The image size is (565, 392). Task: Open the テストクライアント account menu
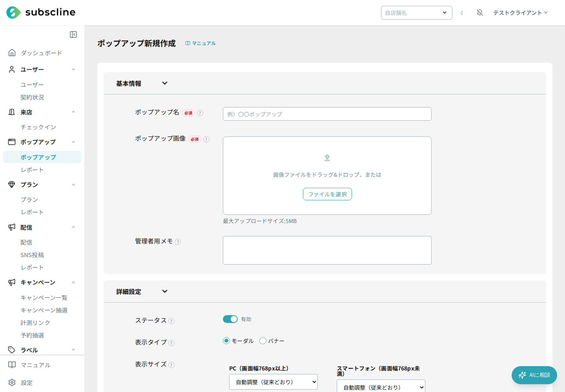tap(520, 13)
